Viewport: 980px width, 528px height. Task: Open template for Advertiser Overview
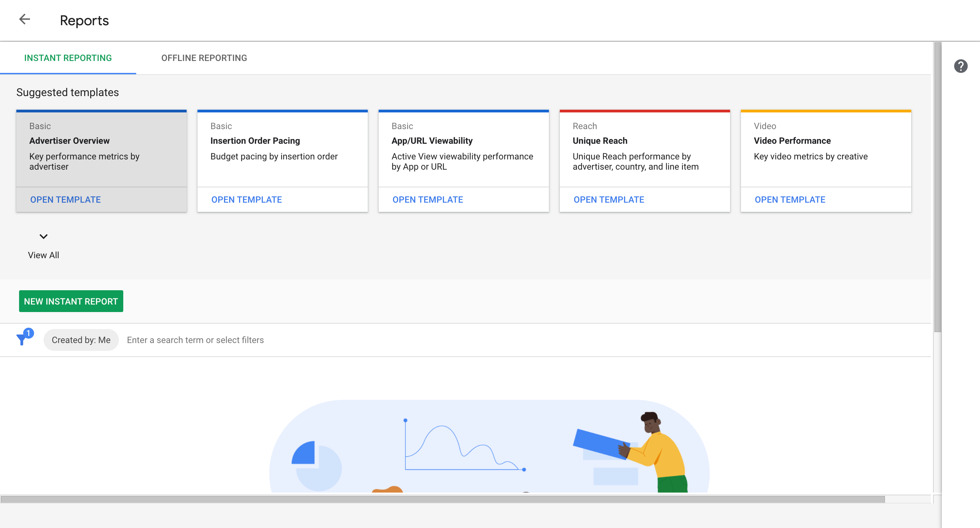click(x=65, y=200)
